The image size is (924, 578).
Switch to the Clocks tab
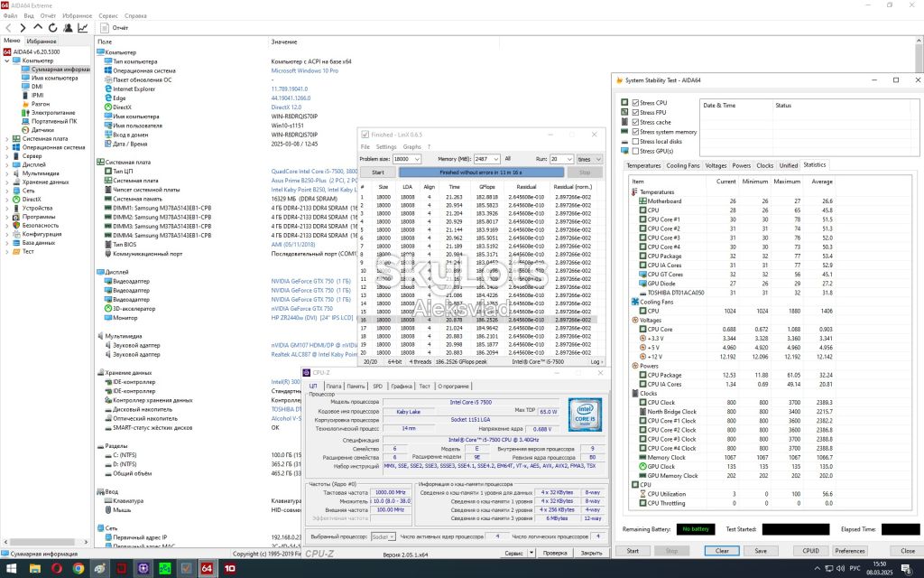point(765,166)
